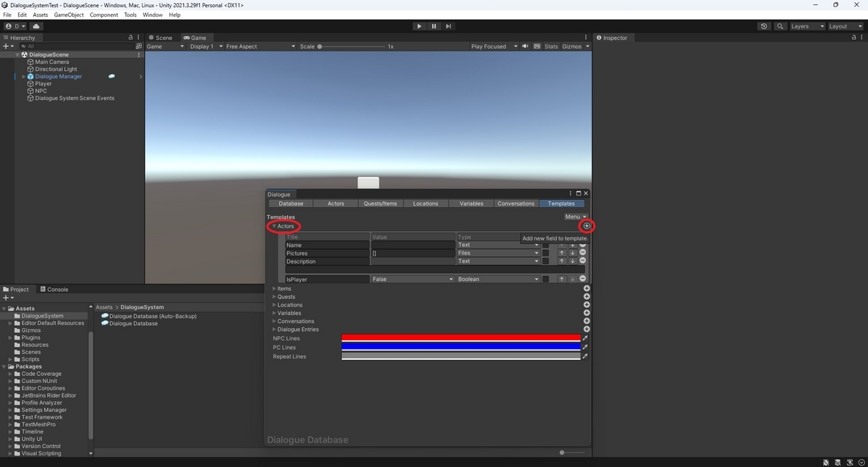Screen dimensions: 868x467
Task: Open the Console tab
Action: 54,289
